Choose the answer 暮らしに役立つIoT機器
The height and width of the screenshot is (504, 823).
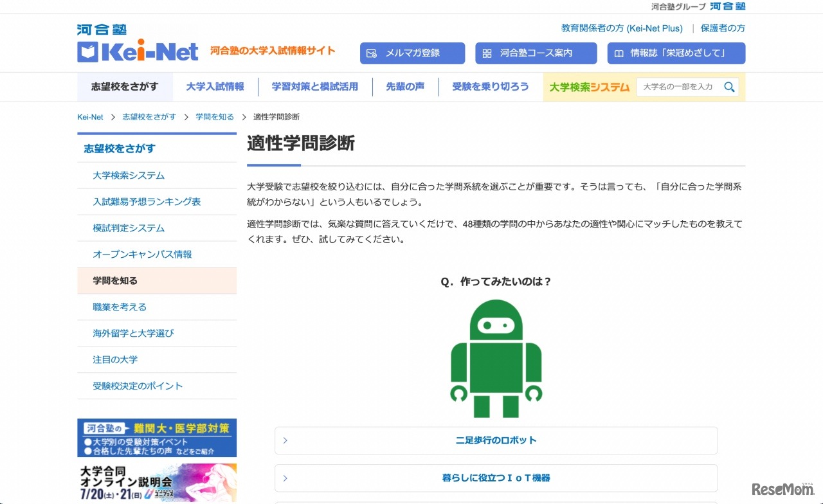tap(496, 478)
